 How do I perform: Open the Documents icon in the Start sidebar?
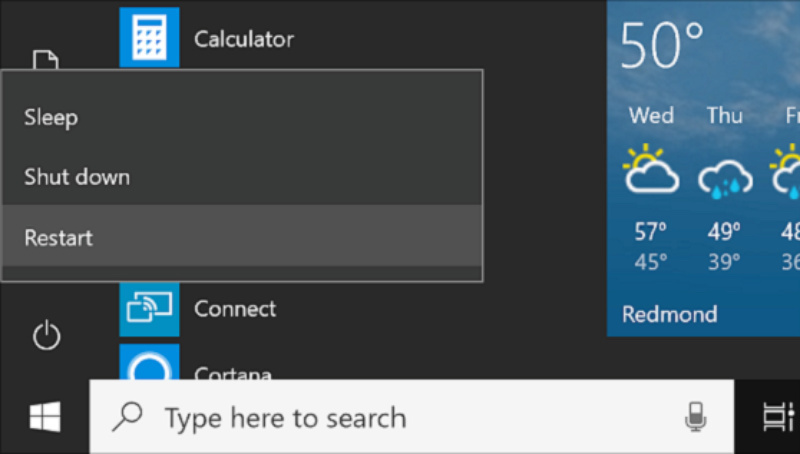[x=45, y=60]
